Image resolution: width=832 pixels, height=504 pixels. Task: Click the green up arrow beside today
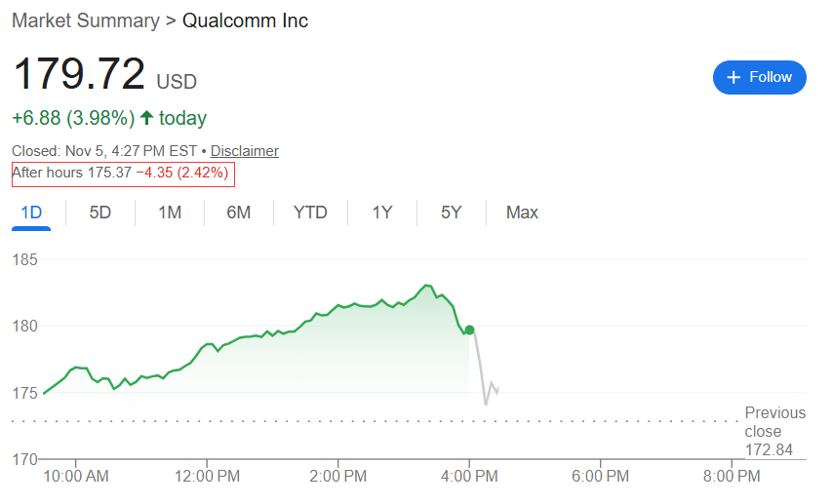[146, 118]
